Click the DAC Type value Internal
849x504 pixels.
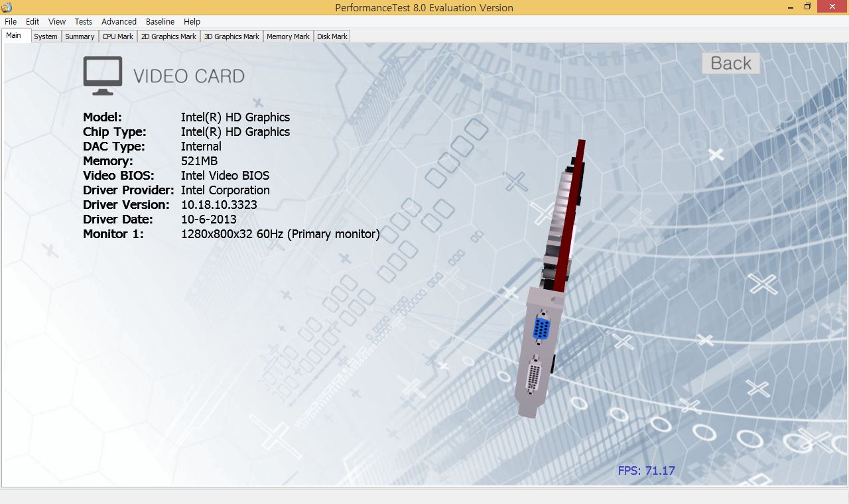tap(201, 147)
